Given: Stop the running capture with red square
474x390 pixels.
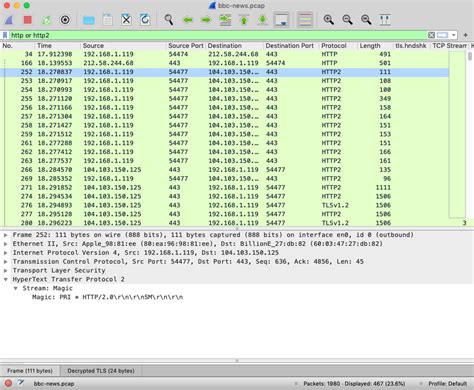Looking at the screenshot, I should [28, 20].
